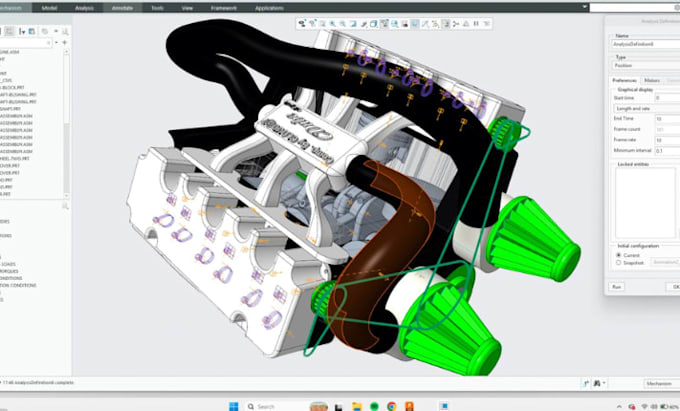Open dropdown arrow next to status bar person icon
Viewport: 680px width, 411px height.
click(x=604, y=383)
